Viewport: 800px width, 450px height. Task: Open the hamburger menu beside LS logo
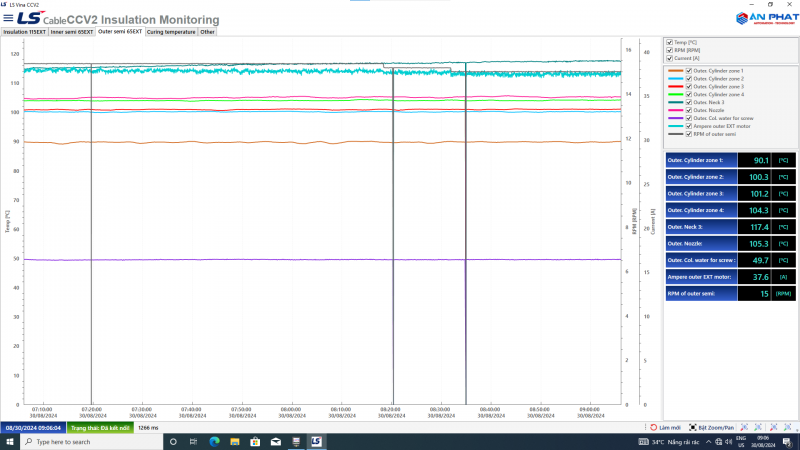tap(7, 19)
